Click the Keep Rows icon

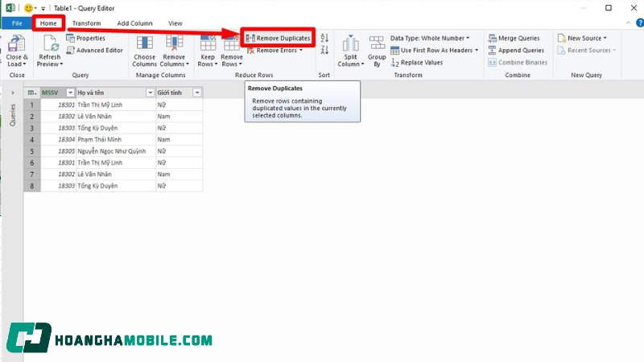[208, 43]
